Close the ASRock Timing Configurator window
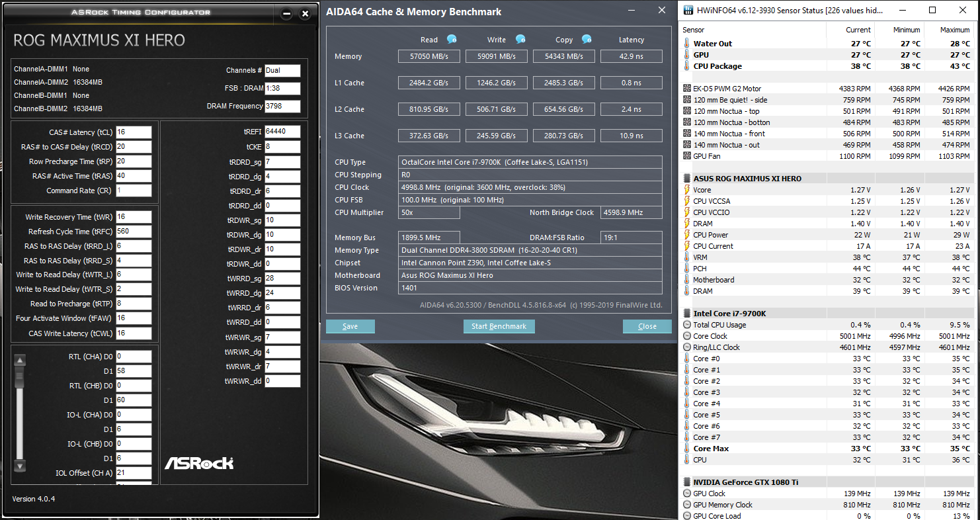 coord(305,14)
